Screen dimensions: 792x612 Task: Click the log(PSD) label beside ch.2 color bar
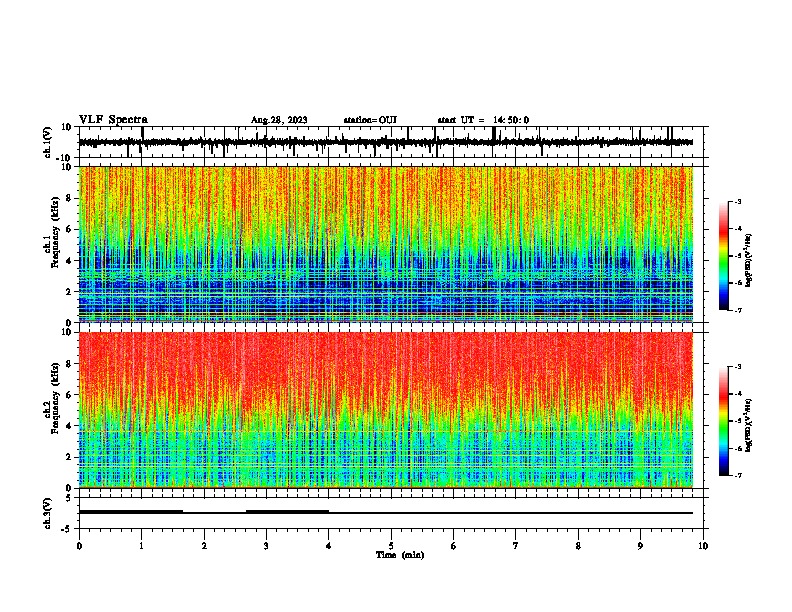[749, 425]
